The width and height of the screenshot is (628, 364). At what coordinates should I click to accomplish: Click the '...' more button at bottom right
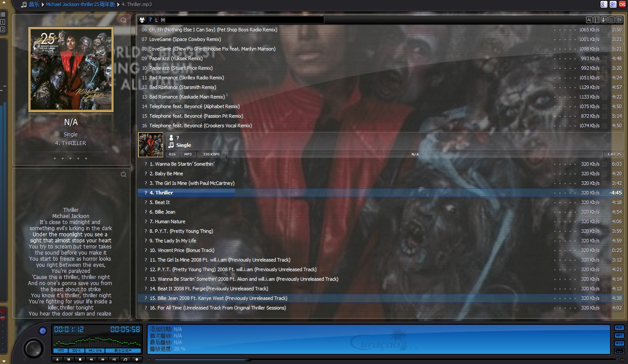(619, 351)
